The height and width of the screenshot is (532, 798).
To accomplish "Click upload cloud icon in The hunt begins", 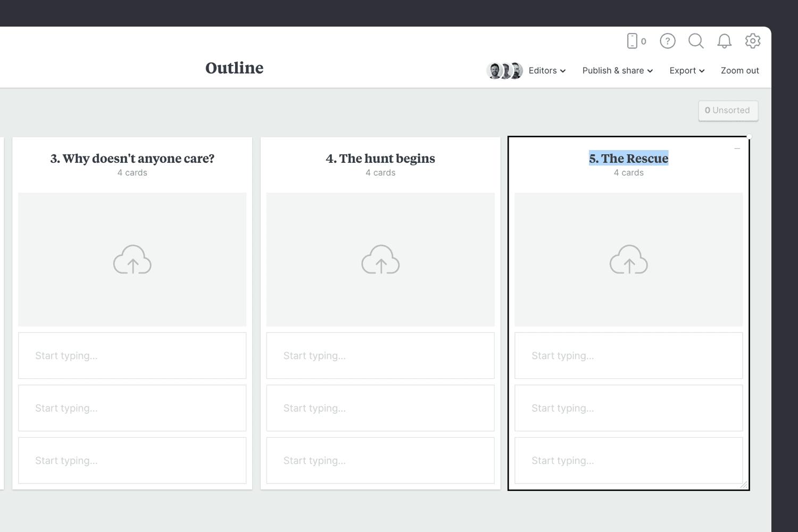I will tap(380, 260).
